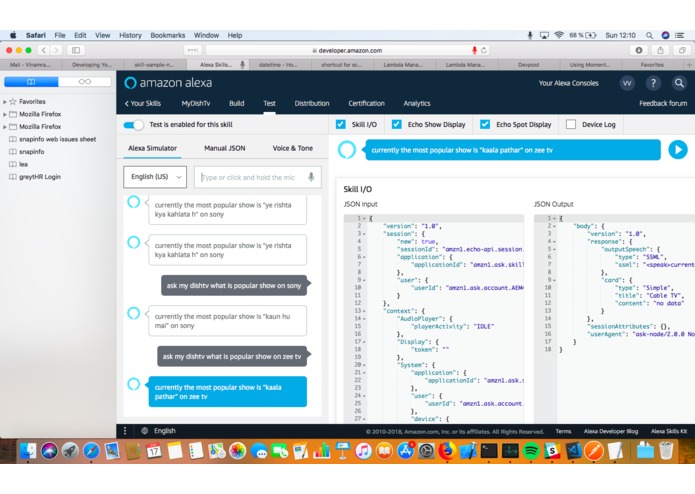
Task: Collapse the JSON Input line 3 session block
Action: coord(364,234)
